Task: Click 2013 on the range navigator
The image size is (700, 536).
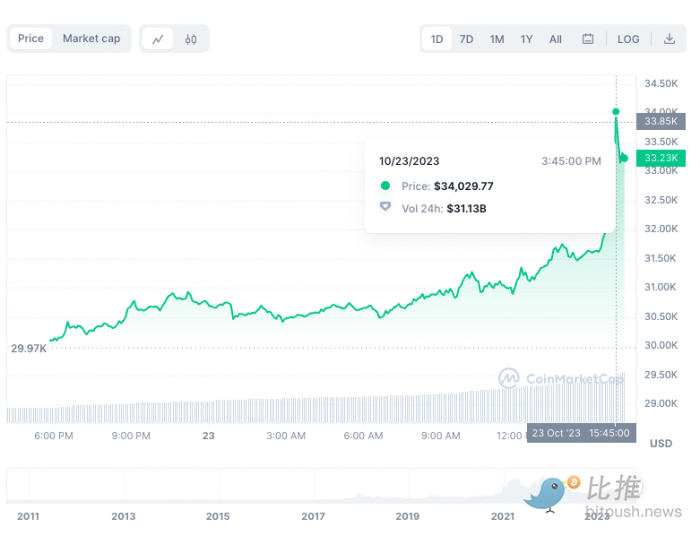Action: 123,516
